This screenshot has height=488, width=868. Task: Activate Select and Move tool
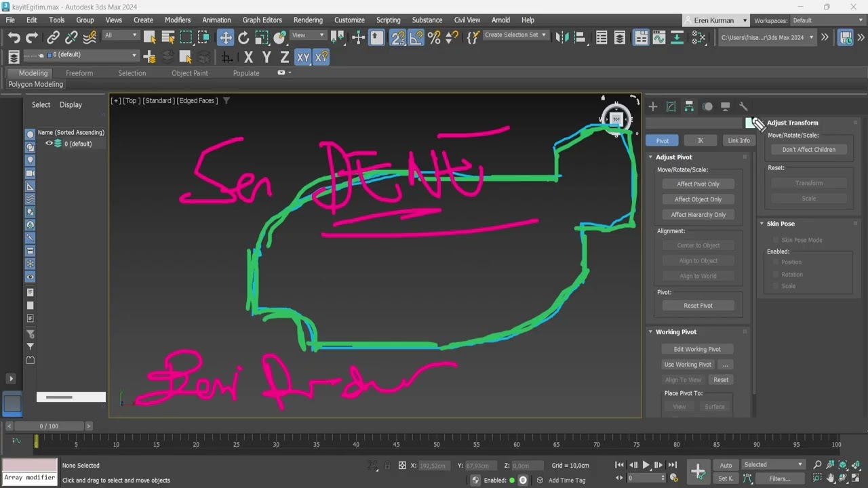click(x=225, y=37)
